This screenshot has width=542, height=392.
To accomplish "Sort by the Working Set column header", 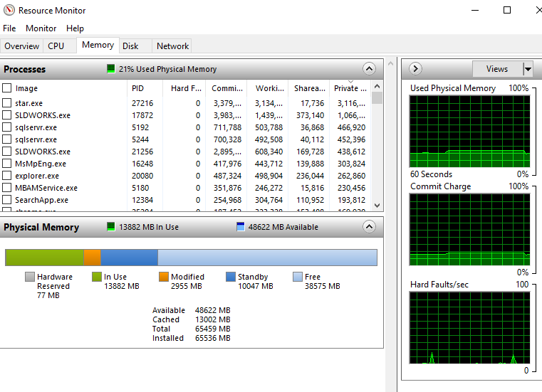I will tap(269, 88).
